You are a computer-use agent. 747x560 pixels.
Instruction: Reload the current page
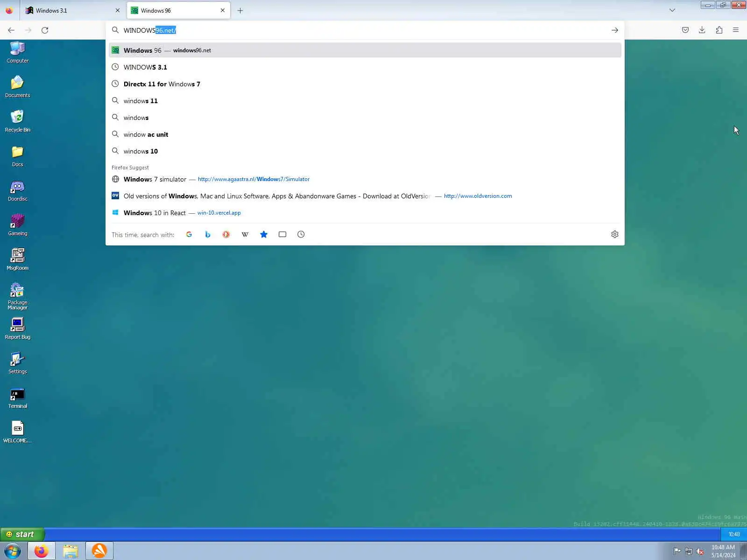[45, 30]
